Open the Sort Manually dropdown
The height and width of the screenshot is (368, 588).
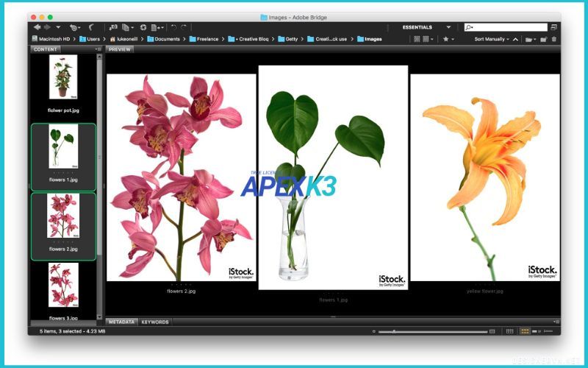coord(492,39)
